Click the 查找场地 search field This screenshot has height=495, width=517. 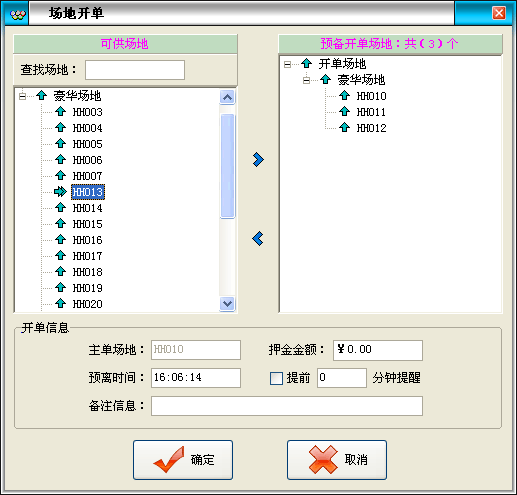click(135, 70)
